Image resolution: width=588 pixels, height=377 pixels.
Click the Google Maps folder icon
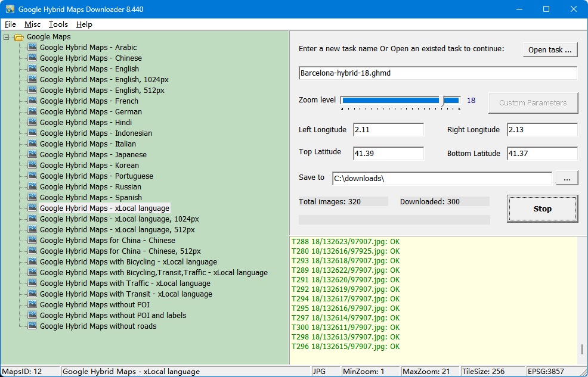[18, 37]
